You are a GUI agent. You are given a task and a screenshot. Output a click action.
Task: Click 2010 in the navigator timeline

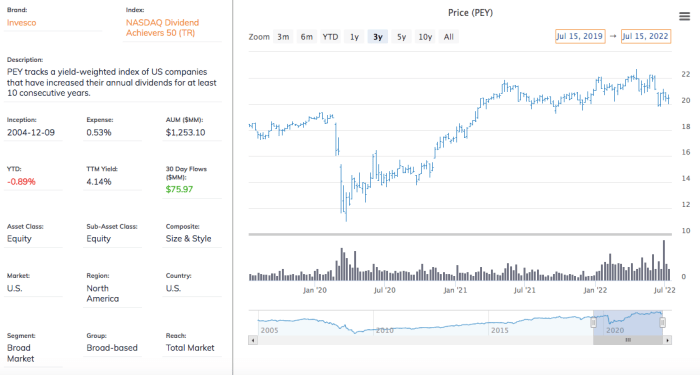[x=384, y=330]
